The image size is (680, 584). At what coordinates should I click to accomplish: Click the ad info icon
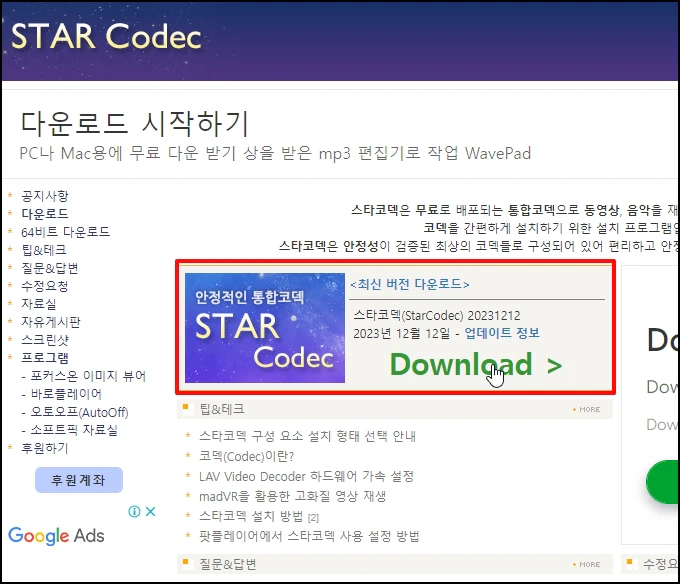(x=134, y=512)
